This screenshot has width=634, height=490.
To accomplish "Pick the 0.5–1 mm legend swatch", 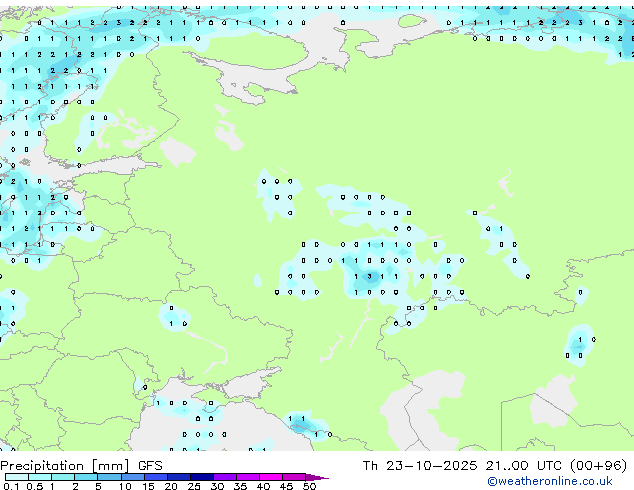I will pyautogui.click(x=40, y=477).
